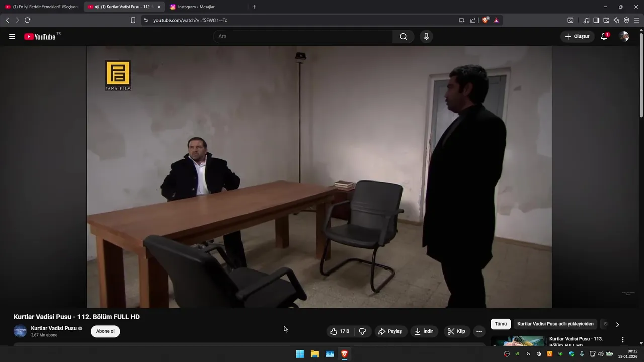Open menu for Kurtlar Vadisi Pusu 113 suggestion
Viewport: 644px width, 362px height.
pos(623,340)
